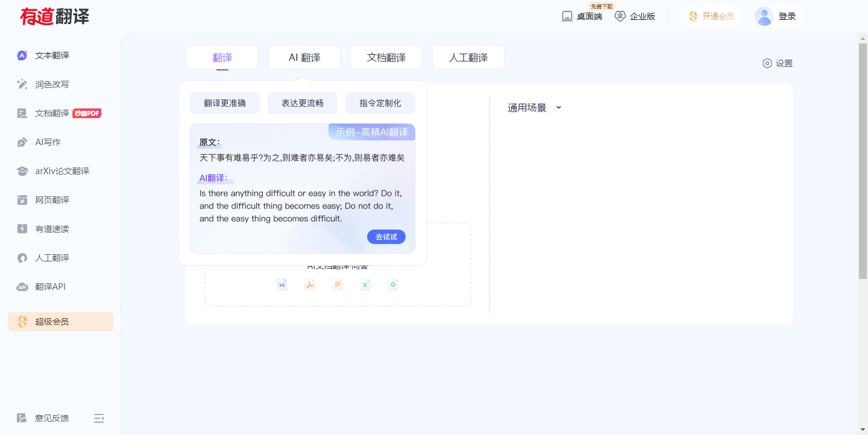
Task: Open 设置 settings
Action: (778, 63)
